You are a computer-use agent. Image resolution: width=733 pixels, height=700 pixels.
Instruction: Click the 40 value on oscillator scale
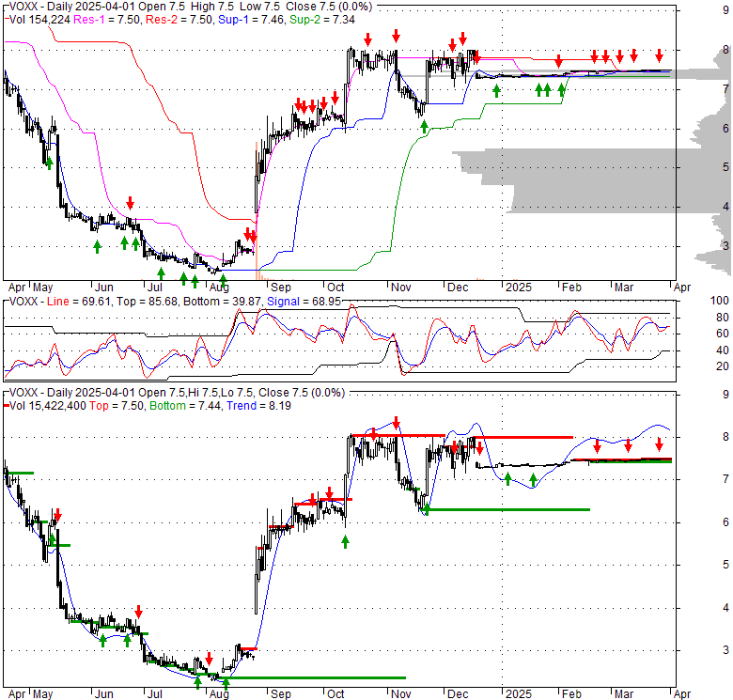[x=723, y=350]
